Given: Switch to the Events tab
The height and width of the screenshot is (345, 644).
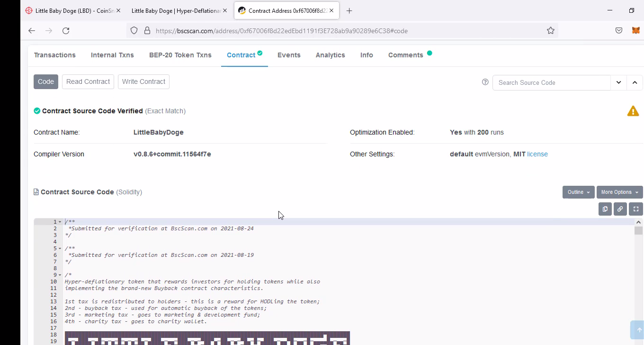Looking at the screenshot, I should (289, 55).
